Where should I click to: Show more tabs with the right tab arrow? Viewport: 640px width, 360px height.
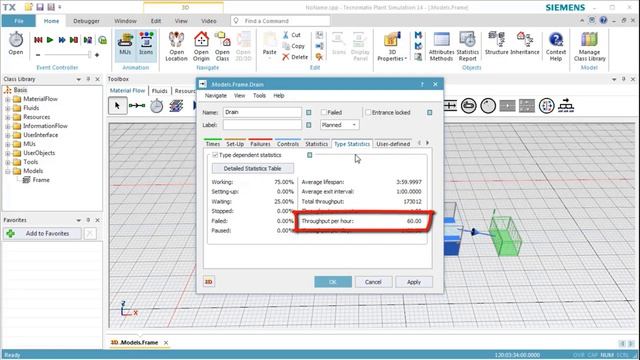tap(427, 143)
